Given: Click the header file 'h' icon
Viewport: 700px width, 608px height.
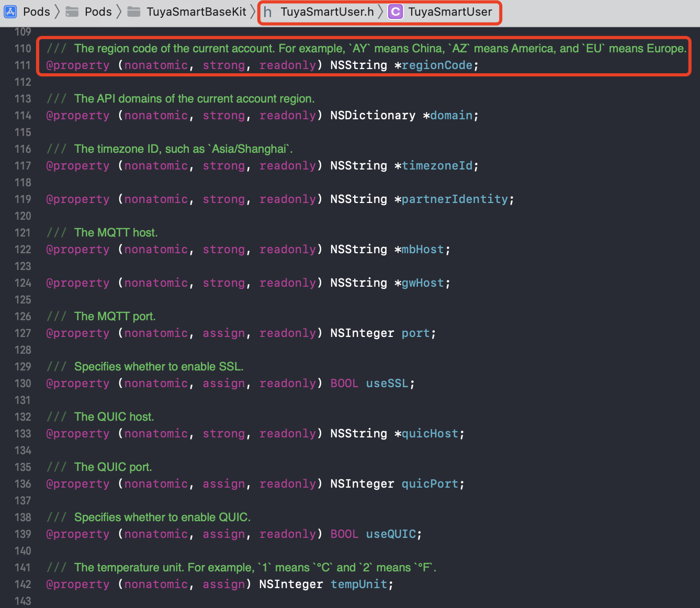Looking at the screenshot, I should [x=268, y=12].
